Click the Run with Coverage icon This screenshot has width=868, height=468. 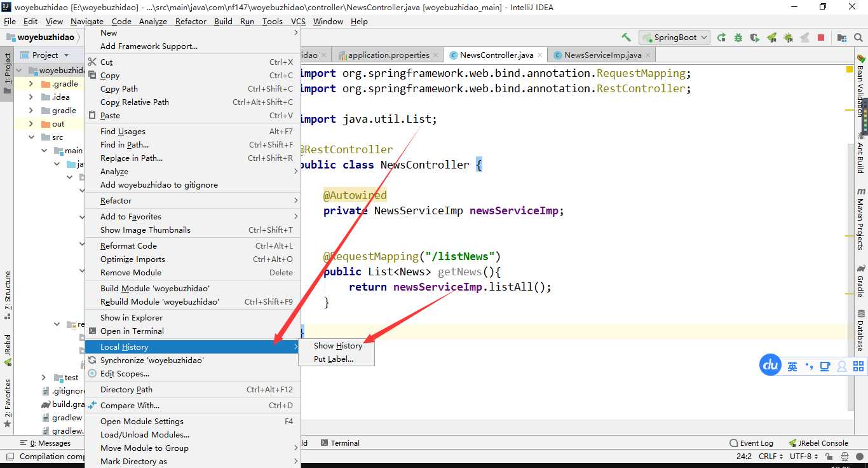pos(754,38)
